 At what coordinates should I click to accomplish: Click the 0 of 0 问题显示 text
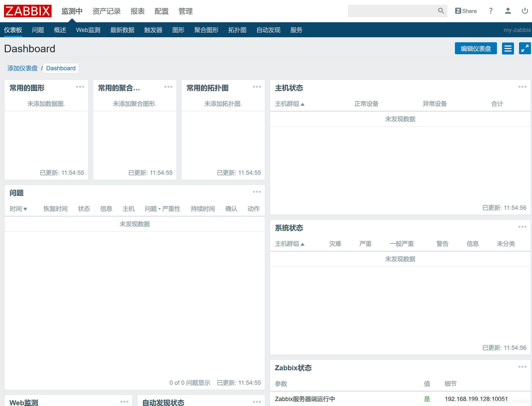[190, 382]
